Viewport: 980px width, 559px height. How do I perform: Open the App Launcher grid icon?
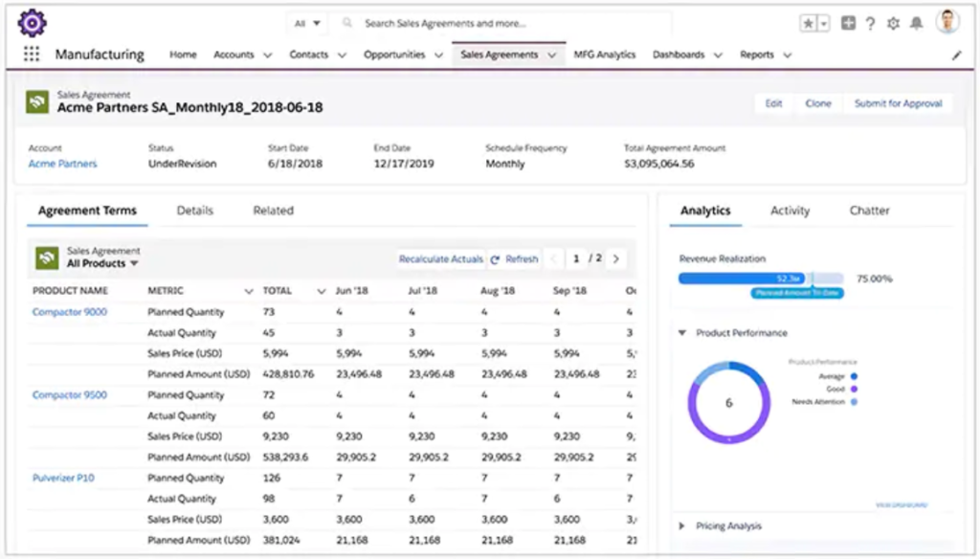pyautogui.click(x=32, y=55)
